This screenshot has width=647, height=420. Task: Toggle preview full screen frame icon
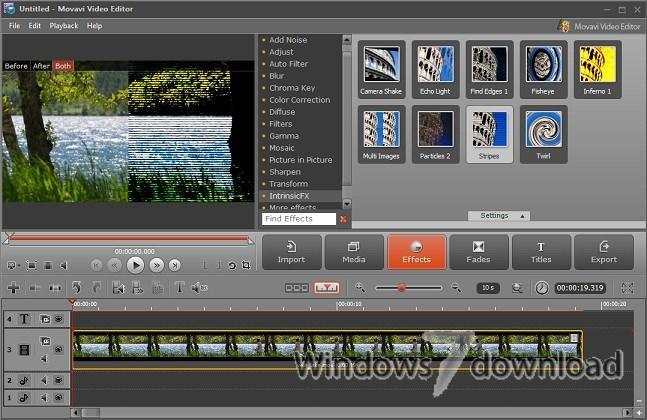[x=32, y=265]
